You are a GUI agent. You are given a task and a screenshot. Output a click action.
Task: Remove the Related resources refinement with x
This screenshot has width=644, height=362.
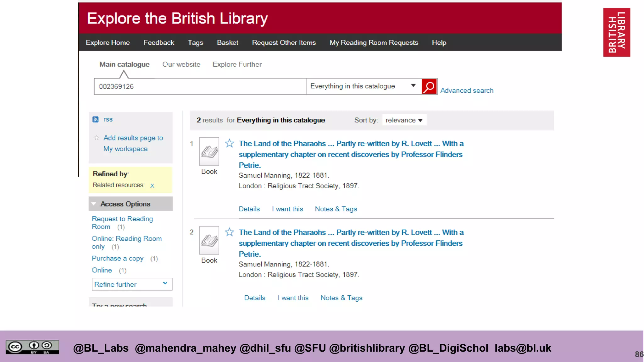click(152, 185)
